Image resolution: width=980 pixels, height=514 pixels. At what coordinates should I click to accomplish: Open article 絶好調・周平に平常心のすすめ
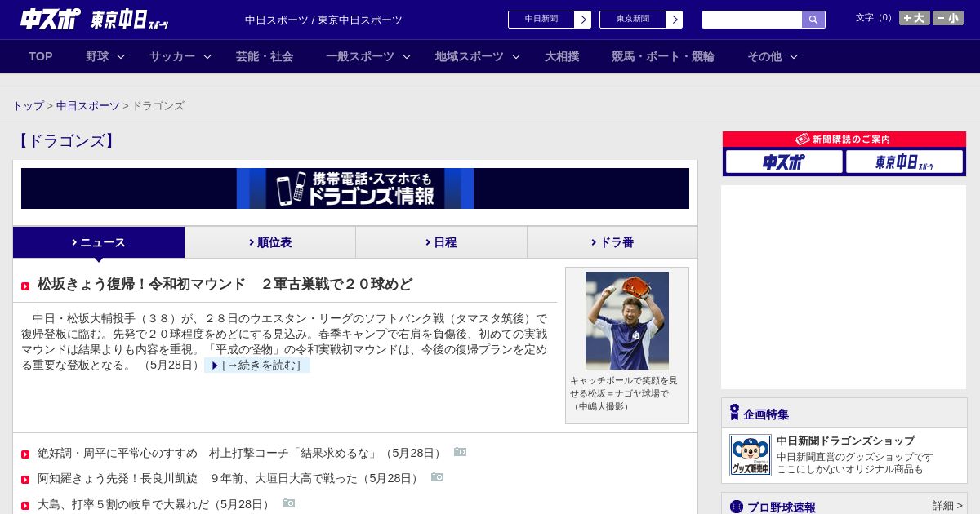point(241,453)
